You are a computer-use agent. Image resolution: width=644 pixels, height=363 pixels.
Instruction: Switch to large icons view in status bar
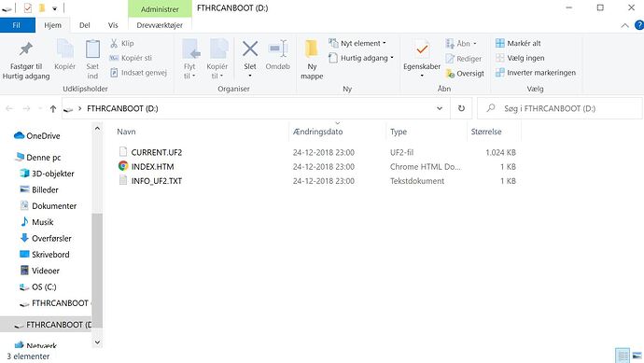coord(637,356)
